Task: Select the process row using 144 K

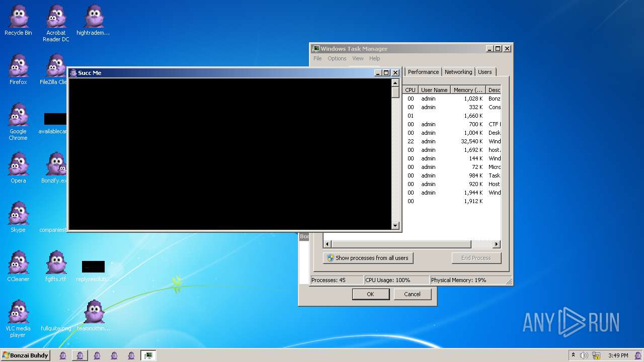Action: click(452, 158)
